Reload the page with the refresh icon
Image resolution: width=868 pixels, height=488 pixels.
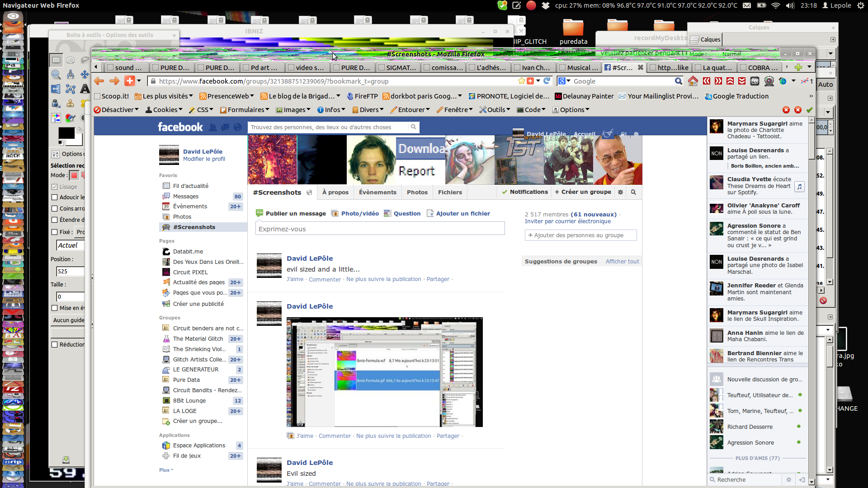(547, 81)
